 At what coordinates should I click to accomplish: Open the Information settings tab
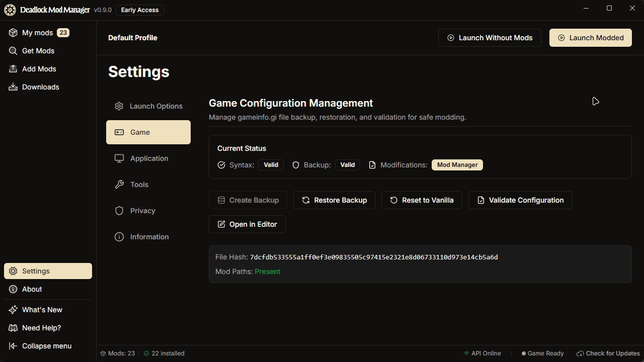pyautogui.click(x=149, y=237)
